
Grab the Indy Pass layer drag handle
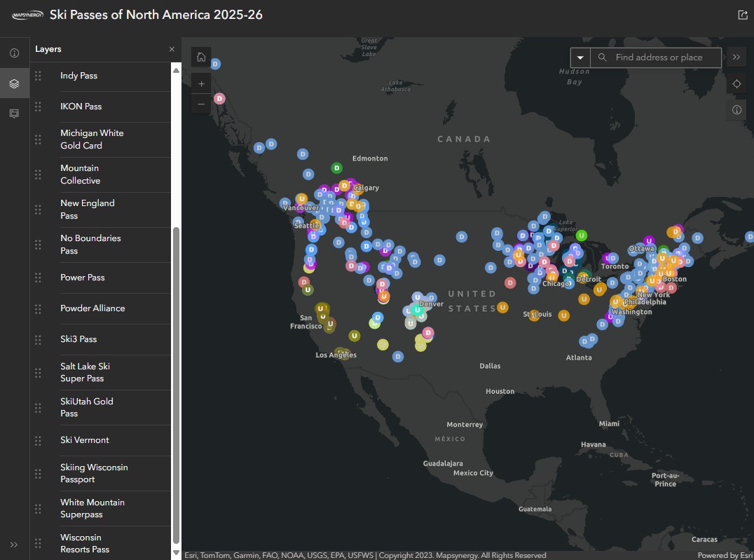tap(38, 76)
